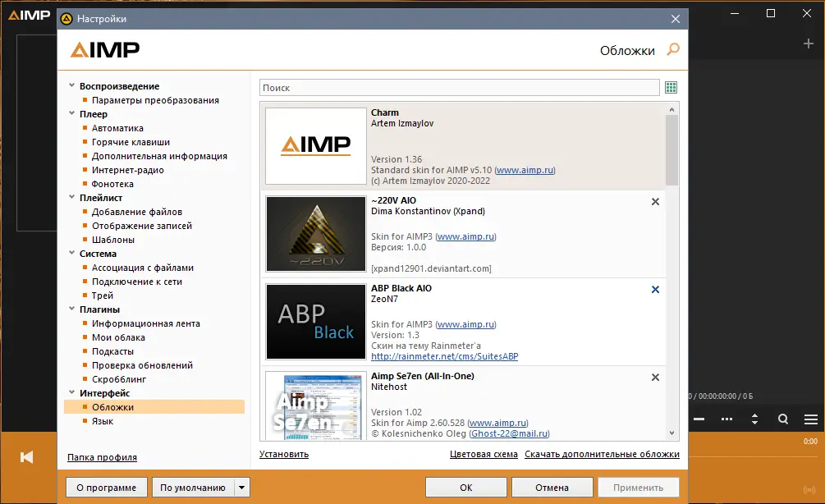Click the Отмена button

point(552,487)
